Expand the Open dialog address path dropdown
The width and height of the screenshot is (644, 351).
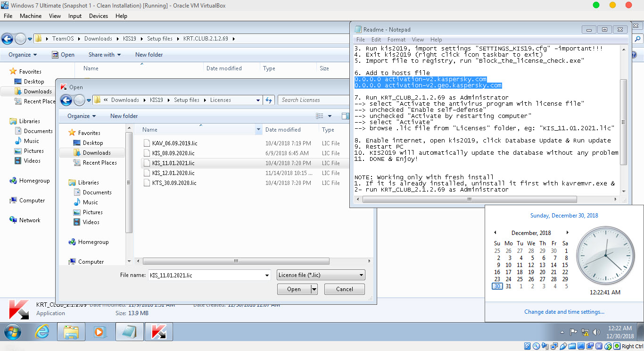point(258,100)
